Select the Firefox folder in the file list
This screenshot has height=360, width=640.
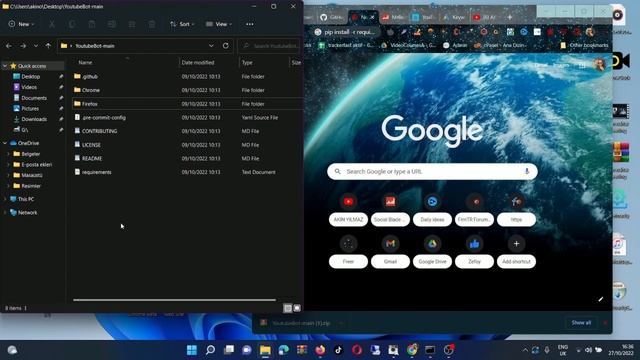click(x=187, y=104)
